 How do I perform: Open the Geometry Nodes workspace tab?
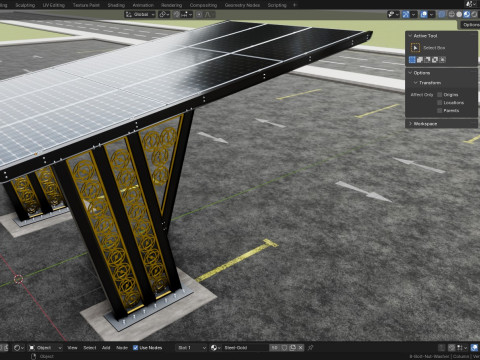(242, 5)
